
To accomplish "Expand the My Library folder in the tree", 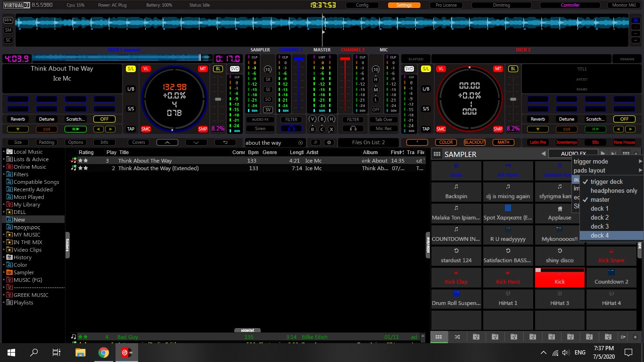I will 3,205.
